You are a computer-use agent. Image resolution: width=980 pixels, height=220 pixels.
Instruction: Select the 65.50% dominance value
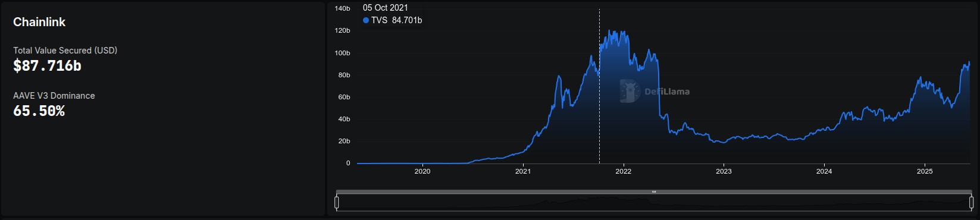tap(39, 111)
